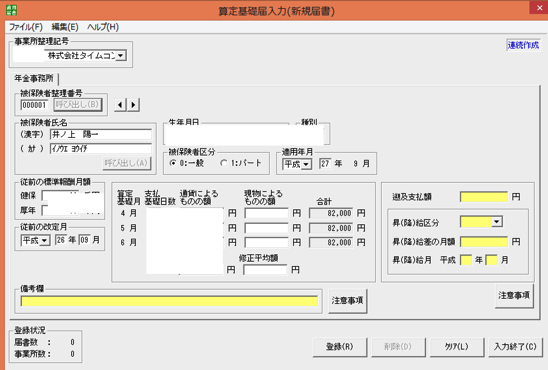This screenshot has height=370, width=548.
Task: Open the 昇(降)給区分 dropdown
Action: 497,222
